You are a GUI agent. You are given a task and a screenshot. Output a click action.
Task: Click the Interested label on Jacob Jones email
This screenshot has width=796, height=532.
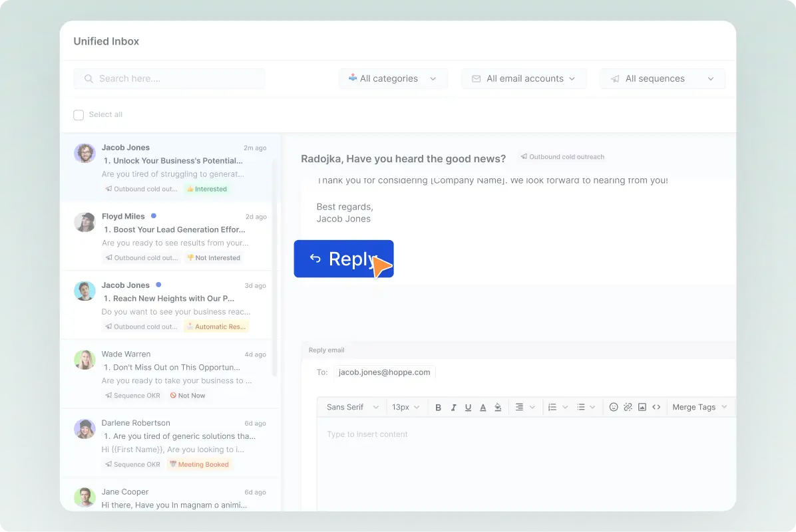[206, 189]
